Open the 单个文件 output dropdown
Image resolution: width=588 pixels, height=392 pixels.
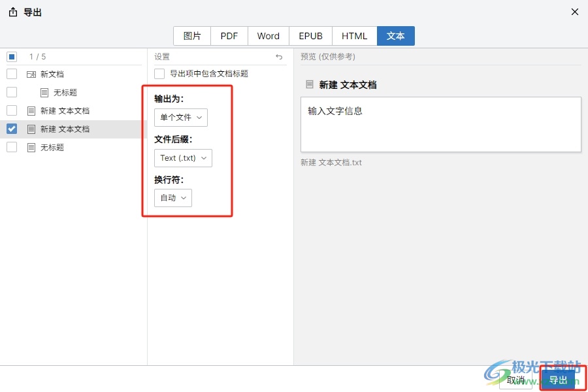point(181,118)
